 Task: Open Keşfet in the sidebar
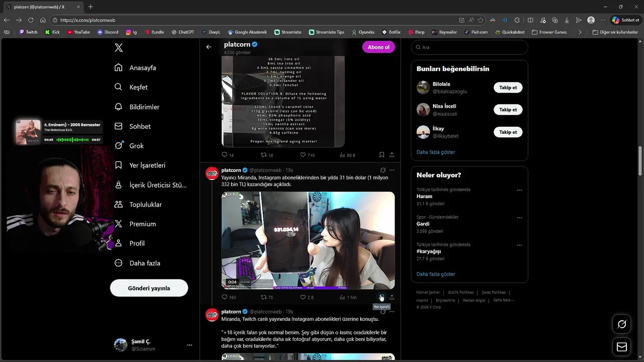tap(131, 87)
